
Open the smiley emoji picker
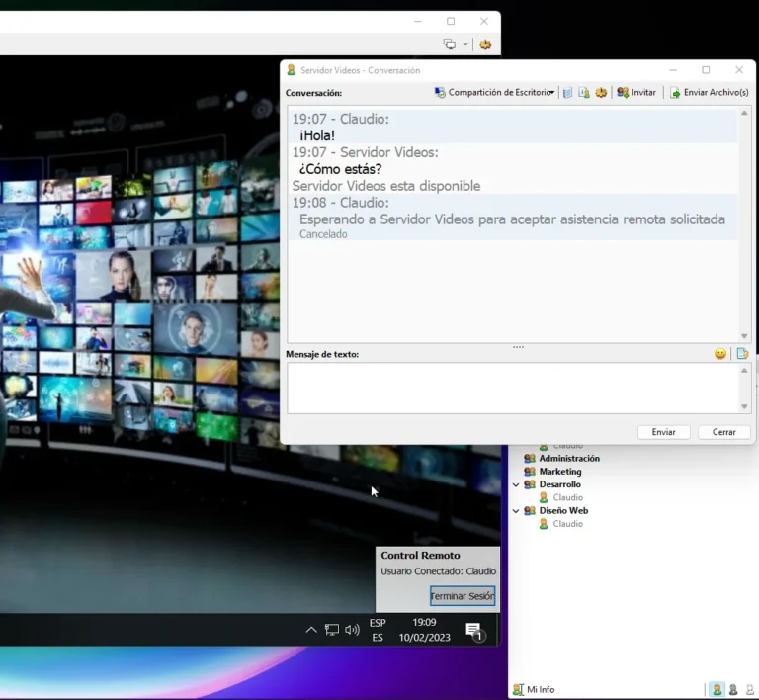pyautogui.click(x=720, y=354)
